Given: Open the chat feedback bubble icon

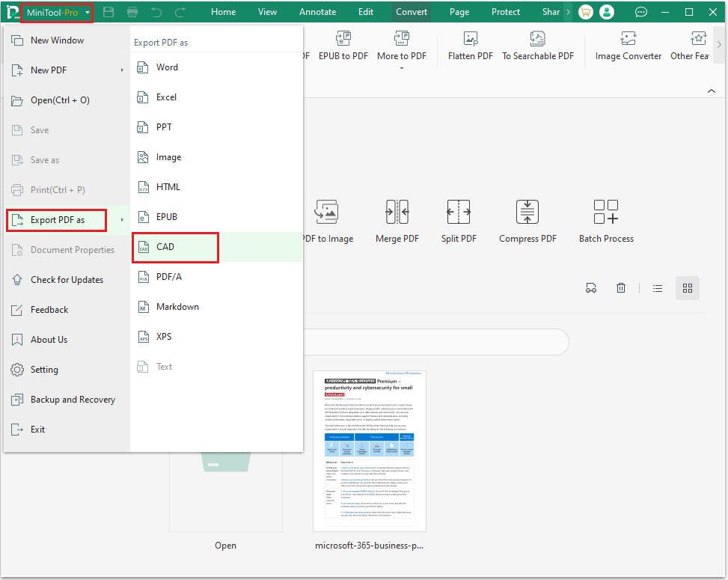Looking at the screenshot, I should (641, 12).
